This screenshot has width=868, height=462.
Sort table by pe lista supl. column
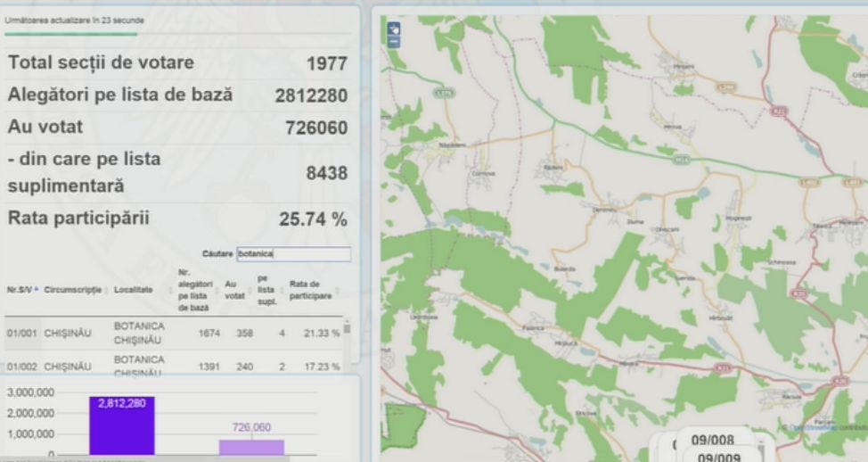266,290
